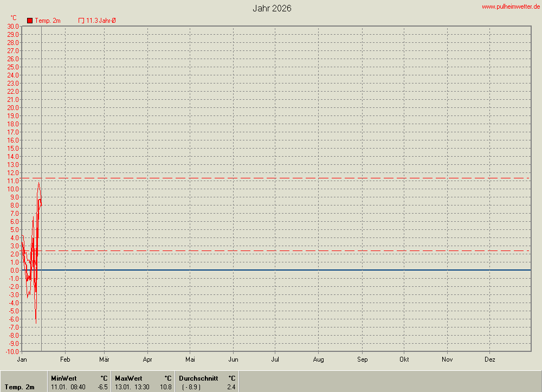This screenshot has width=542, height=392.
Task: Click the empty 11.3 Jahr-Ø legend box
Action: coord(81,21)
